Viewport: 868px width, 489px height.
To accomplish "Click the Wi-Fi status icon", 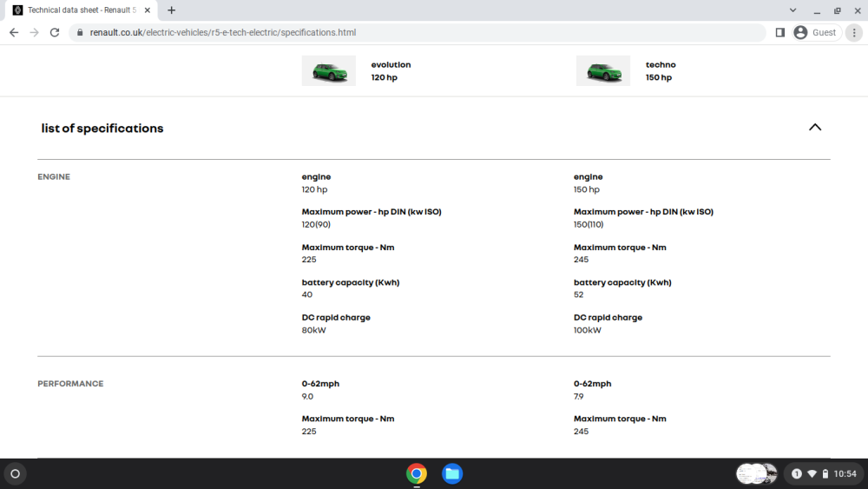I will (x=812, y=473).
